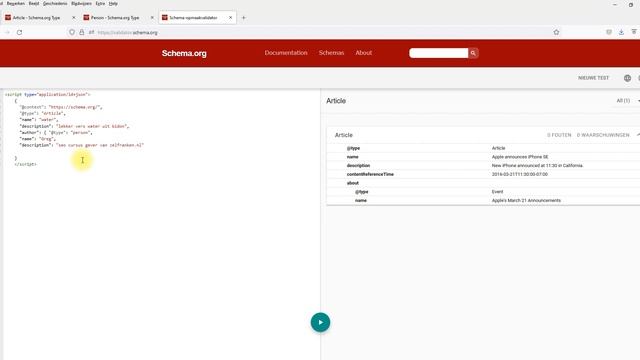The height and width of the screenshot is (360, 640).
Task: Click the @context line in code editor
Action: click(x=61, y=107)
